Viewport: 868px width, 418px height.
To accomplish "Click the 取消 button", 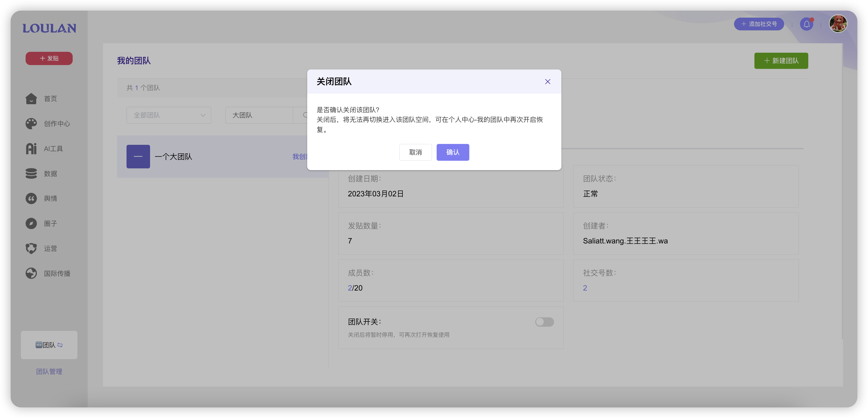I will click(415, 152).
